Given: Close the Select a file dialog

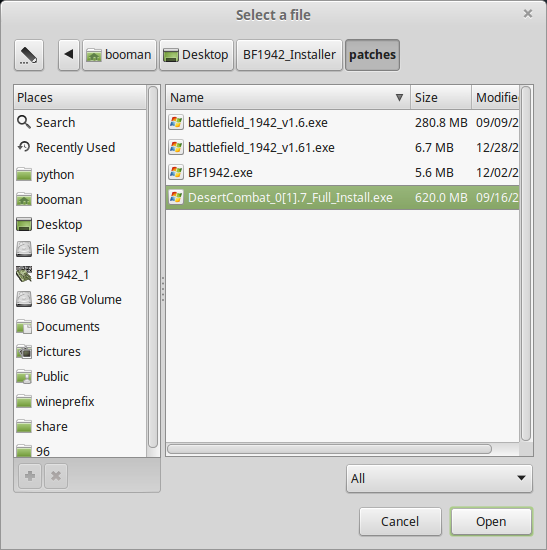Looking at the screenshot, I should coord(528,14).
